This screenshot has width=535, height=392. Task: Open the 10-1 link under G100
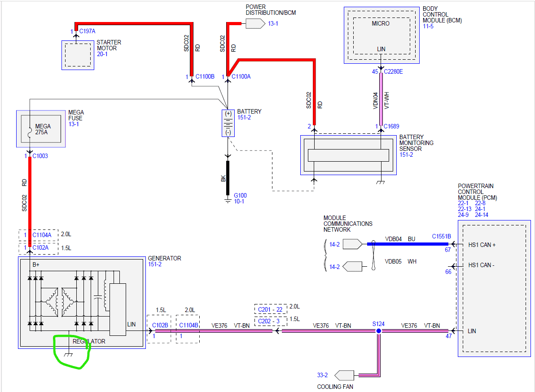coord(239,202)
